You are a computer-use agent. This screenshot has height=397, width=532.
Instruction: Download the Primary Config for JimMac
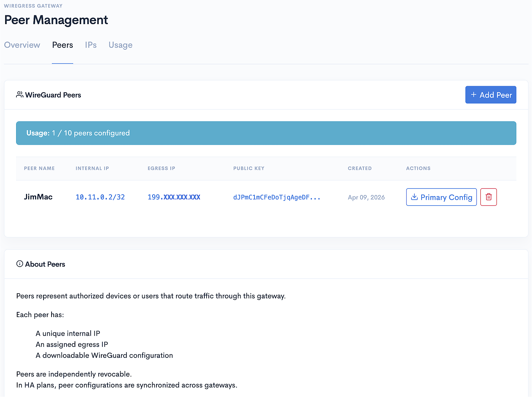[x=441, y=197]
